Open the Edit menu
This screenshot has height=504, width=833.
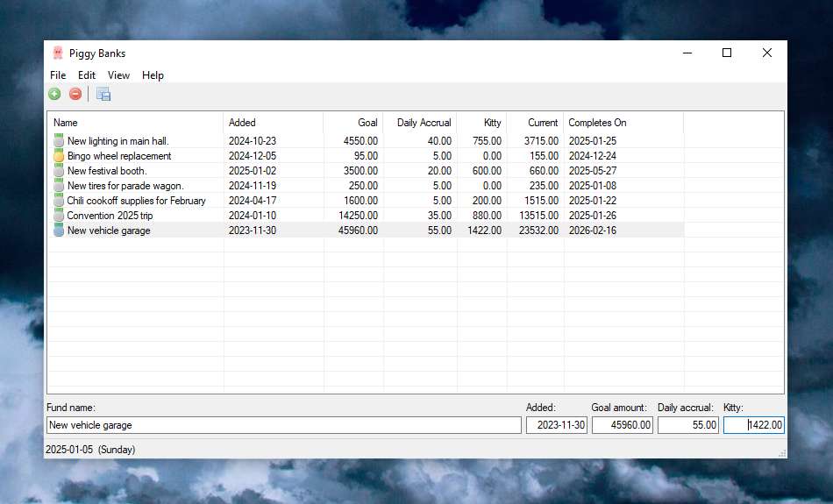pos(87,75)
